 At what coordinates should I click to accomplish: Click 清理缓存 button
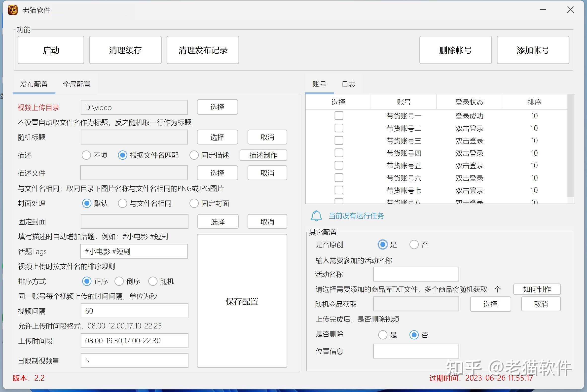[x=125, y=50]
